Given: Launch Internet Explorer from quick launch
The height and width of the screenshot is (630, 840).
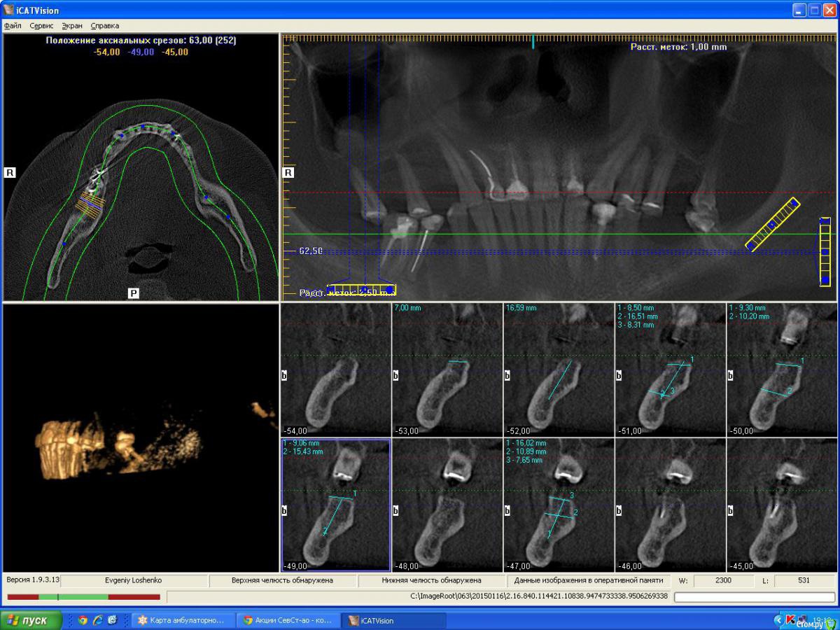Looking at the screenshot, I should (x=97, y=620).
